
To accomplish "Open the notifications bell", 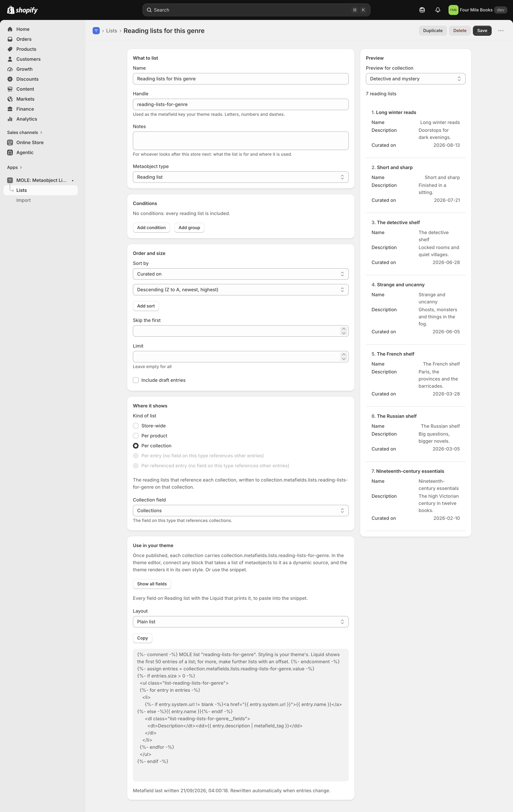I will pos(437,10).
